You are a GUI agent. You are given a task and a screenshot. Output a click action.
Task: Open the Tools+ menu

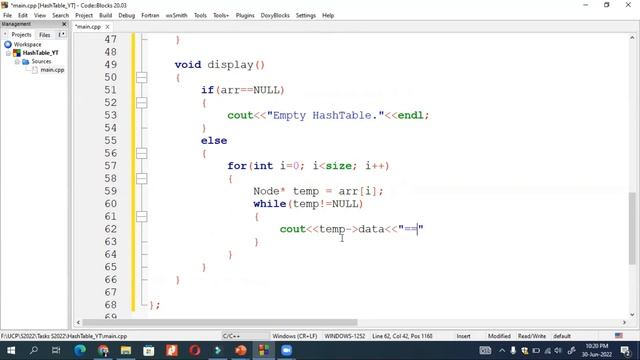click(221, 16)
